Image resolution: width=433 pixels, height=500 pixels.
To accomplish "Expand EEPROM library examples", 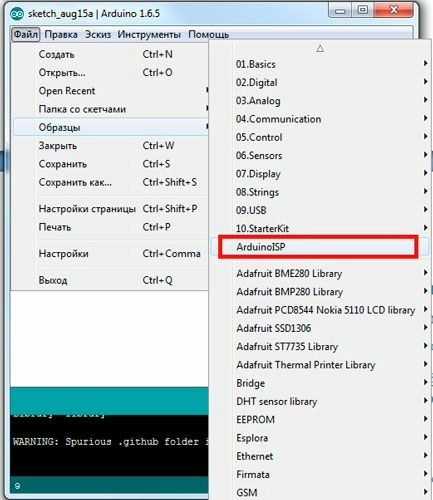I will (320, 420).
